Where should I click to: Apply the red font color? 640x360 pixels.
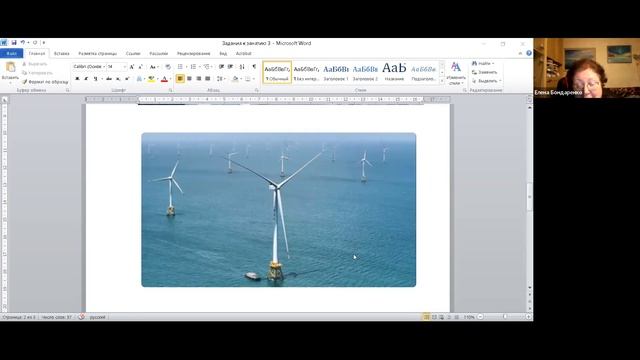[164, 78]
